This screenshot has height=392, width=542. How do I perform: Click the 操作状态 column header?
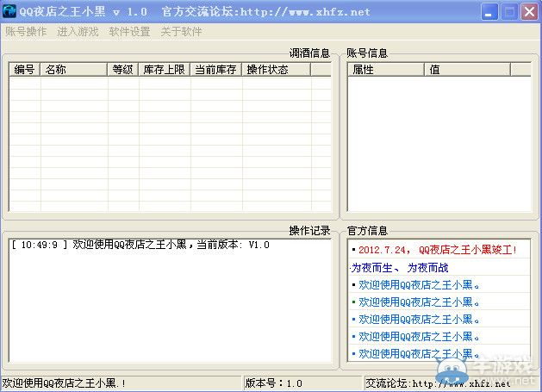[x=277, y=70]
